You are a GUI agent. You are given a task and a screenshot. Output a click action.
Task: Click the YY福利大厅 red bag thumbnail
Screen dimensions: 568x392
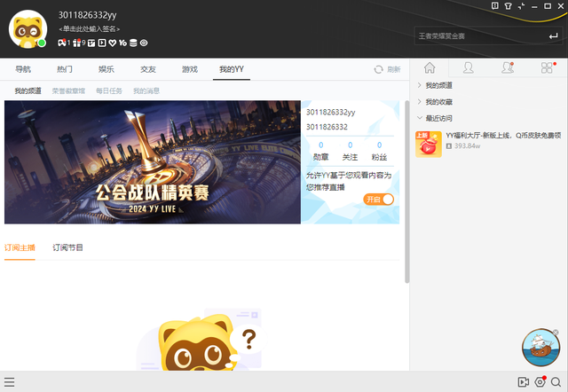429,144
